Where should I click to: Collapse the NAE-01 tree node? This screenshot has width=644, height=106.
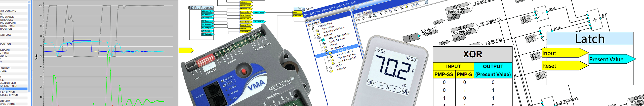click(x=315, y=38)
